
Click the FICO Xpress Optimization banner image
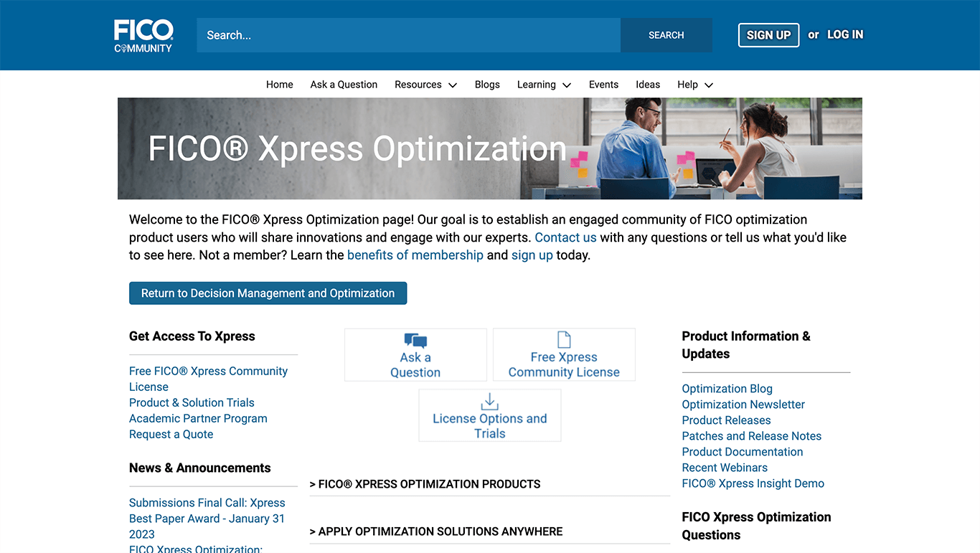point(490,148)
